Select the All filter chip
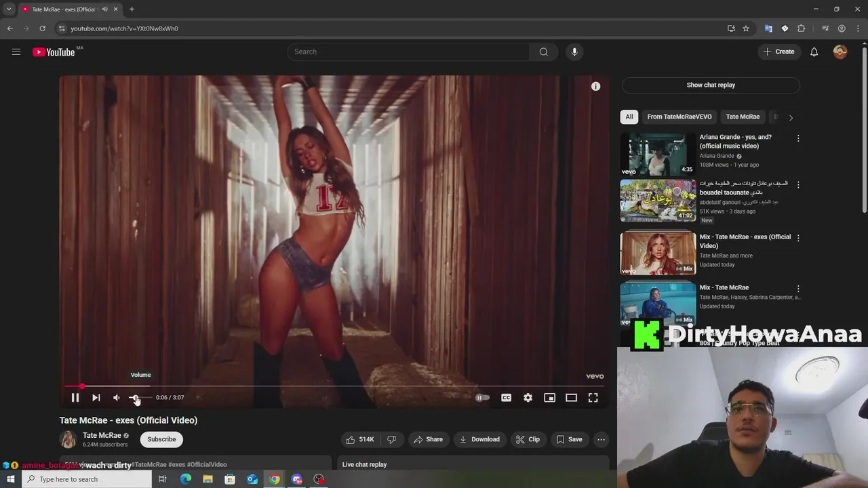This screenshot has height=488, width=868. point(629,117)
